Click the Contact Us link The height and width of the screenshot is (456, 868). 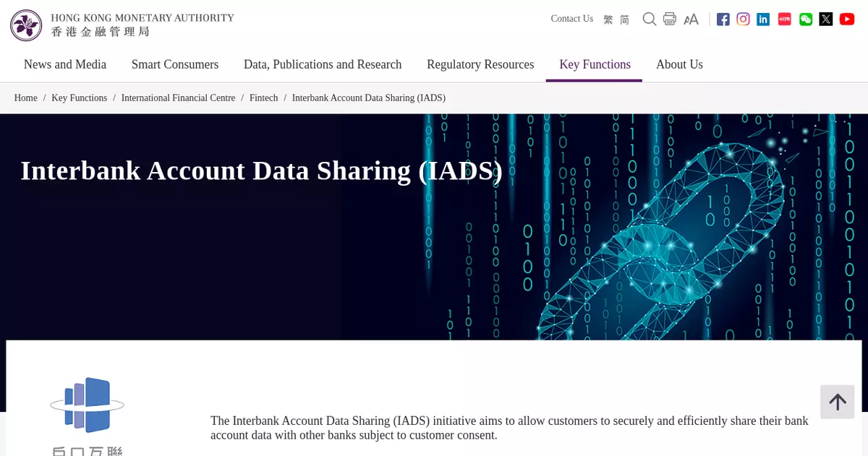tap(571, 19)
